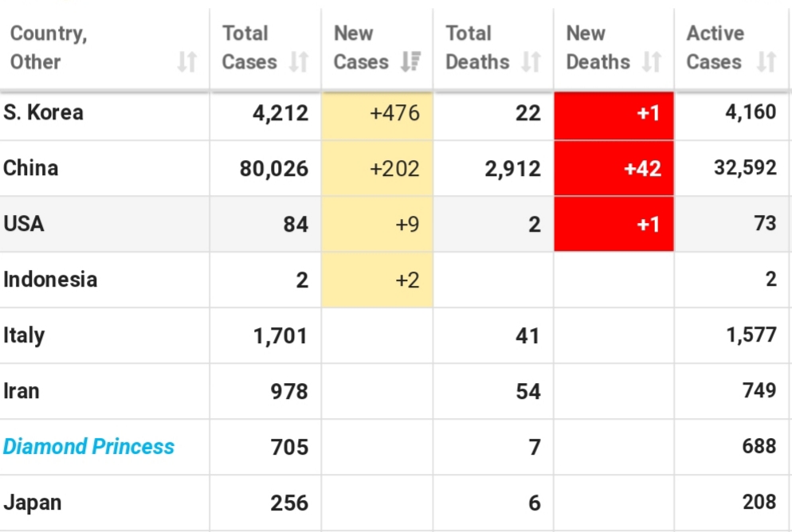
Task: Sort by New Deaths arrows icon
Action: (x=652, y=62)
